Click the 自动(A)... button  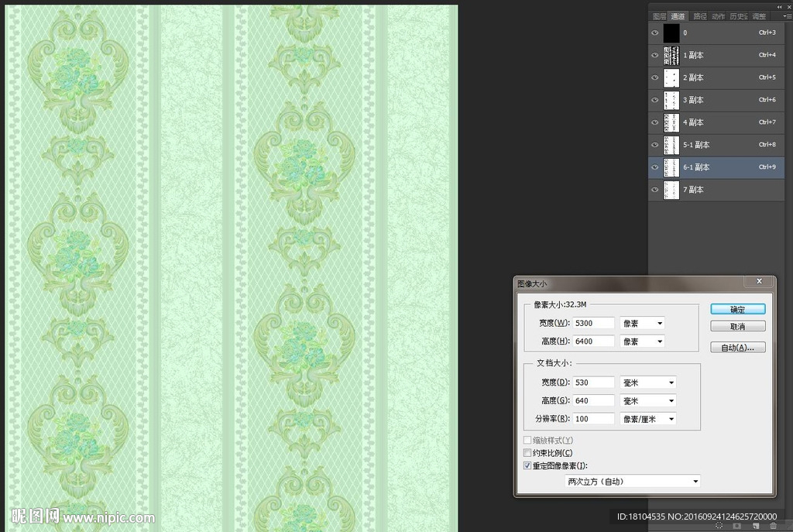[x=738, y=348]
